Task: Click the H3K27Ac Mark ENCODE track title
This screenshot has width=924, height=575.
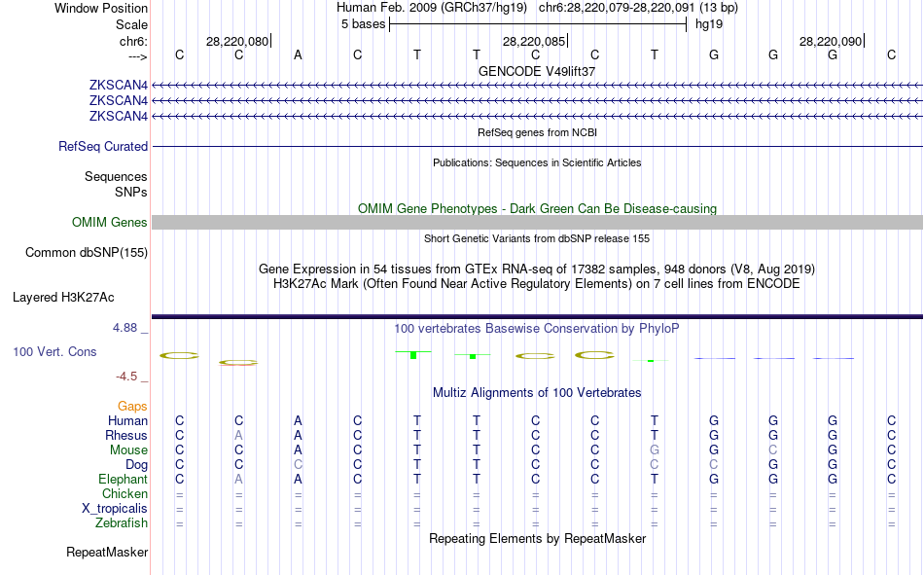Action: pos(537,284)
